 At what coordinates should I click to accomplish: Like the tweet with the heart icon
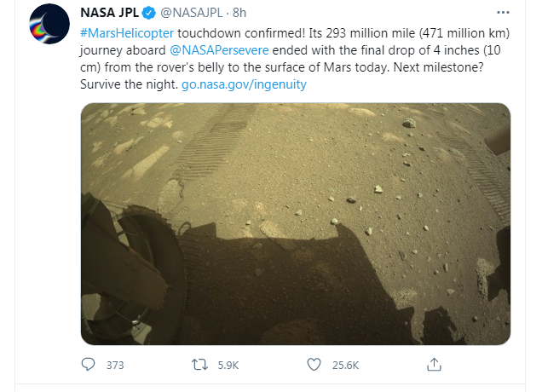[314, 365]
